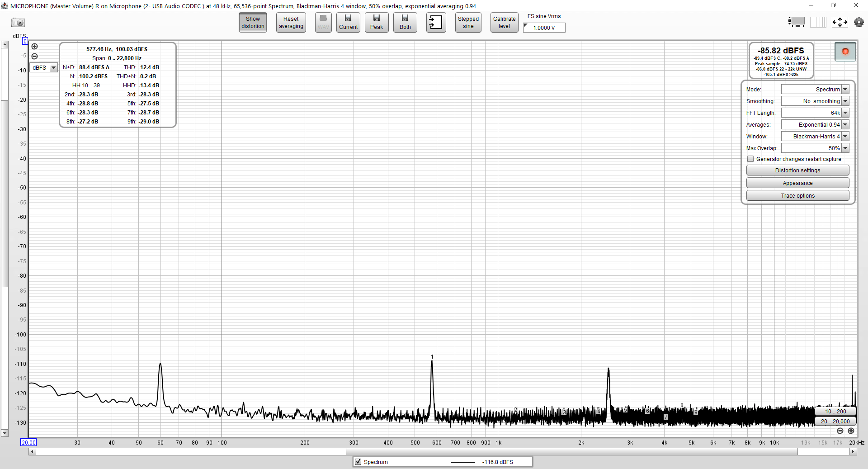Click the grayed WAV save icon

pos(323,22)
